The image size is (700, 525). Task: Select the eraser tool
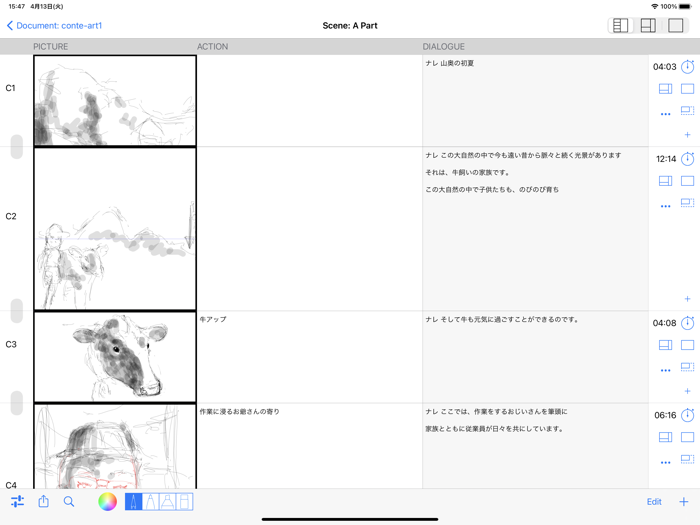pos(184,501)
